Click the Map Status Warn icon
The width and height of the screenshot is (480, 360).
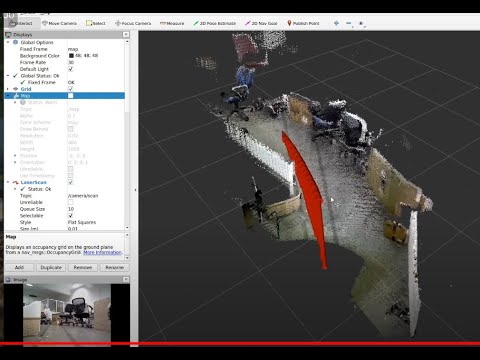pyautogui.click(x=23, y=102)
